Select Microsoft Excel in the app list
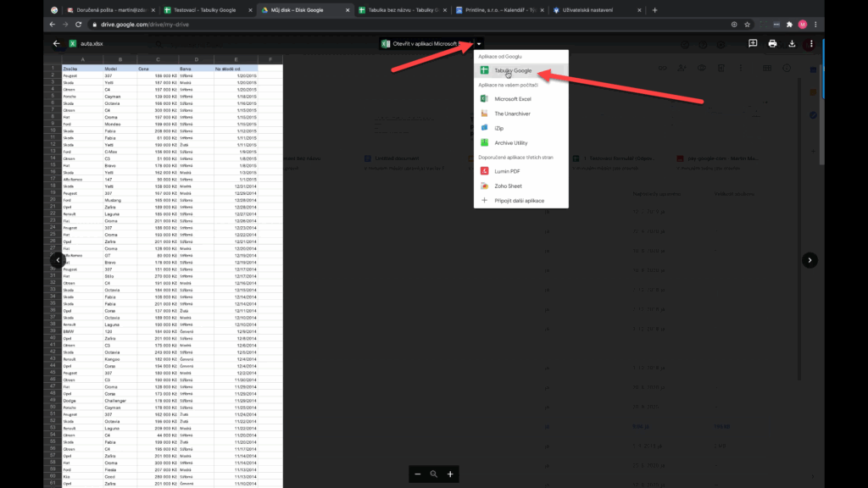The height and width of the screenshot is (488, 868). 512,99
